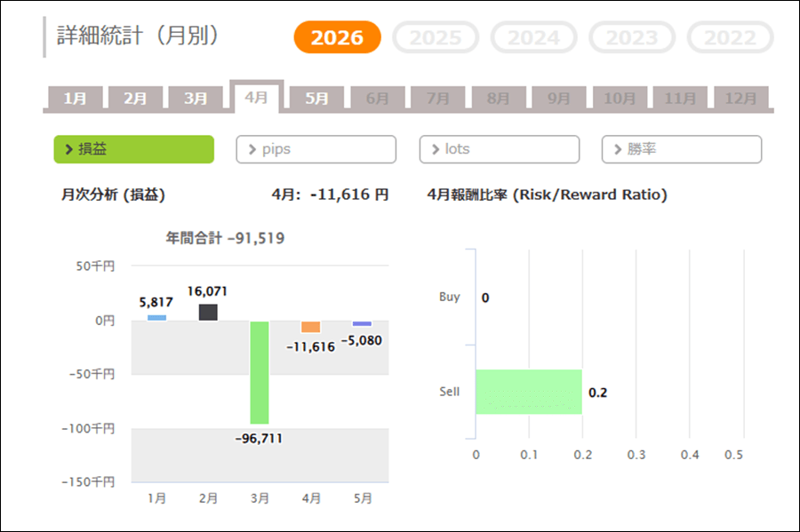Switch to year 2023
Screen dimensions: 800x532
(632, 37)
